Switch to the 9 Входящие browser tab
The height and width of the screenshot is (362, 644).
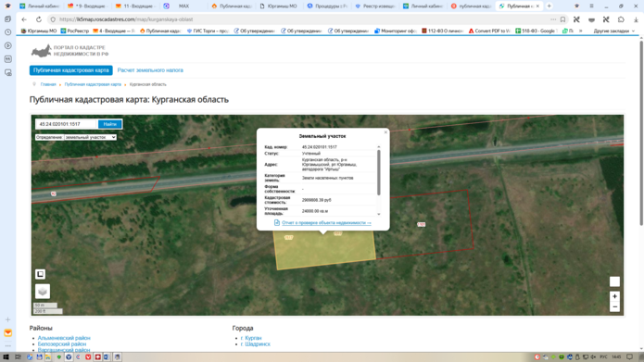pos(88,6)
